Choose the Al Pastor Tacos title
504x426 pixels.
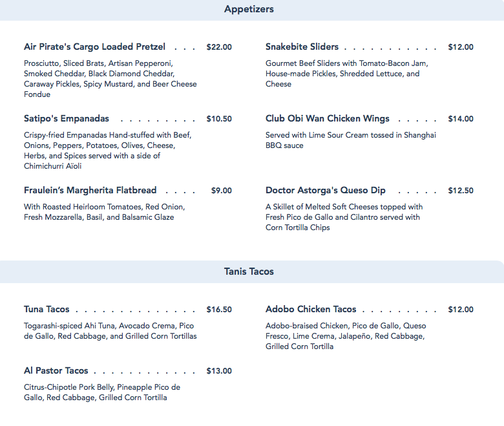56,370
